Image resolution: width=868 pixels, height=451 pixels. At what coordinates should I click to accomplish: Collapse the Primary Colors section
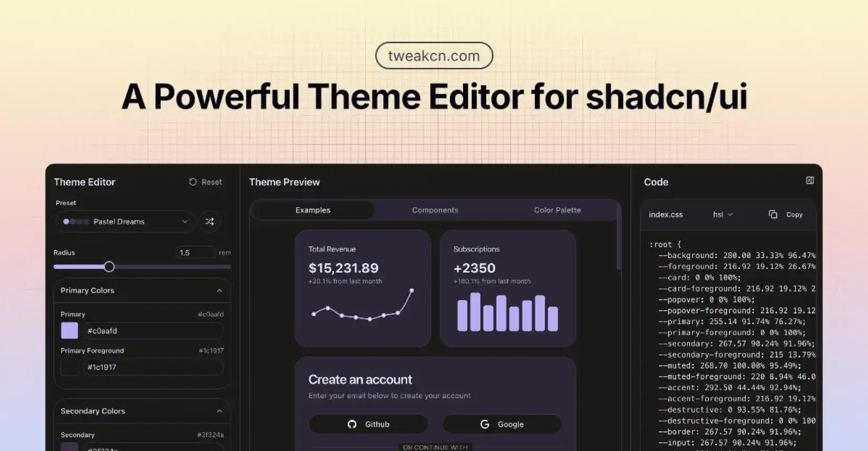point(220,291)
